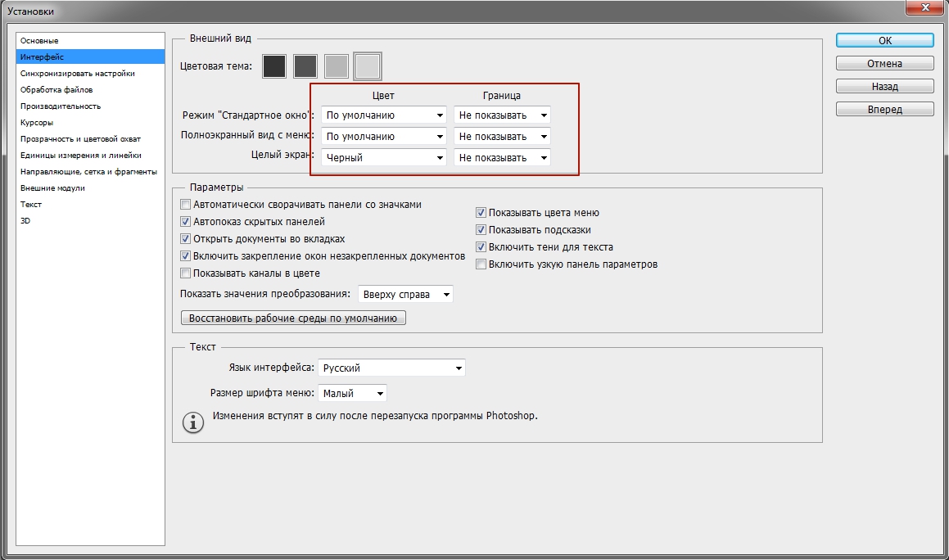Toggle Показывать цвета меню checkbox
The image size is (949, 560).
(481, 213)
